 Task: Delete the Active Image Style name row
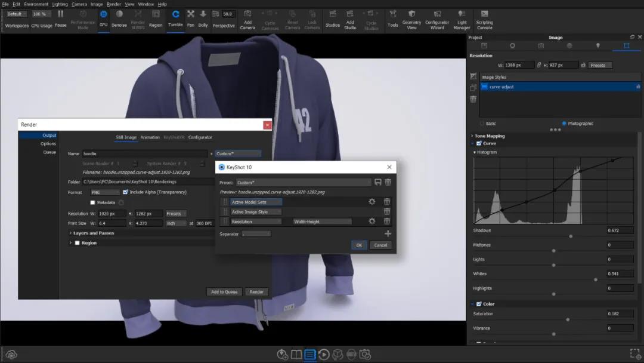coord(387,211)
